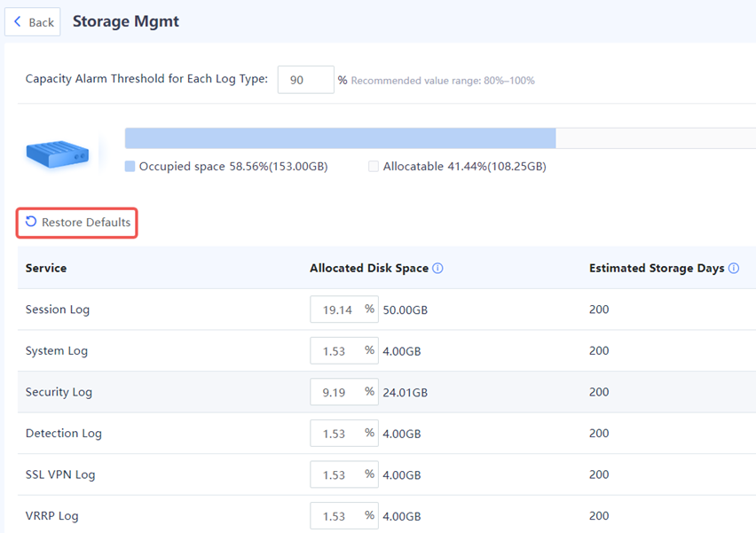Edit the Capacity Alarm Threshold field
This screenshot has height=533, width=756.
click(305, 80)
